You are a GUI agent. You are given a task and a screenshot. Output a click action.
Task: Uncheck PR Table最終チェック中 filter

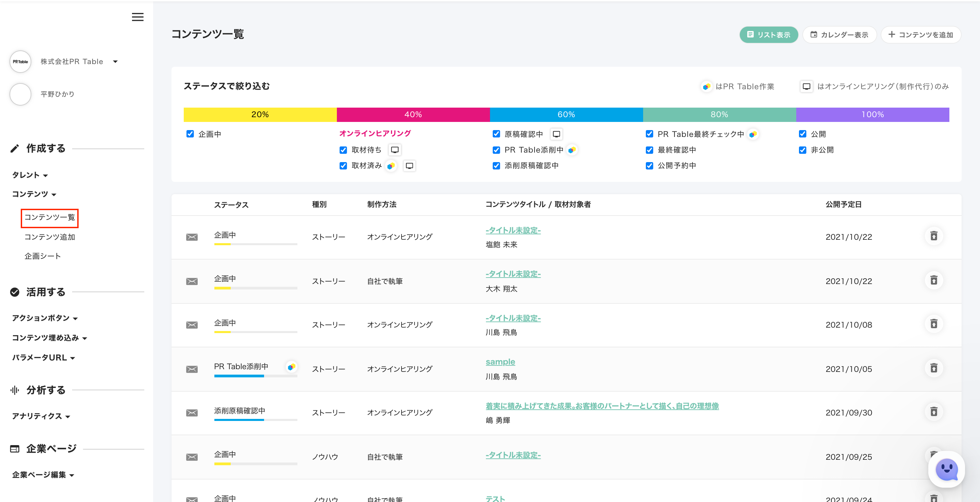649,134
